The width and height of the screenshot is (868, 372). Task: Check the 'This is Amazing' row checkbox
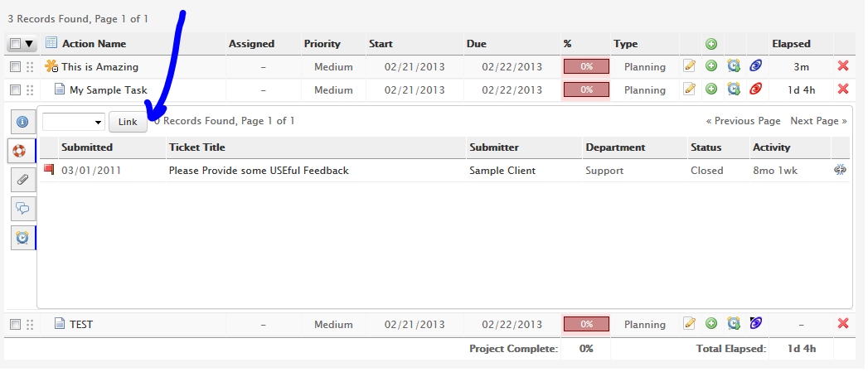tap(15, 66)
